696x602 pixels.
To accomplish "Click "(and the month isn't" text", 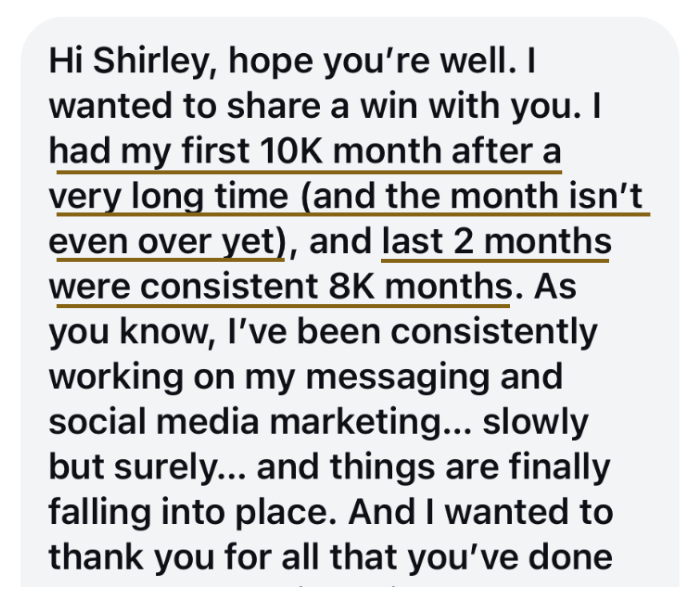I will click(x=472, y=197).
